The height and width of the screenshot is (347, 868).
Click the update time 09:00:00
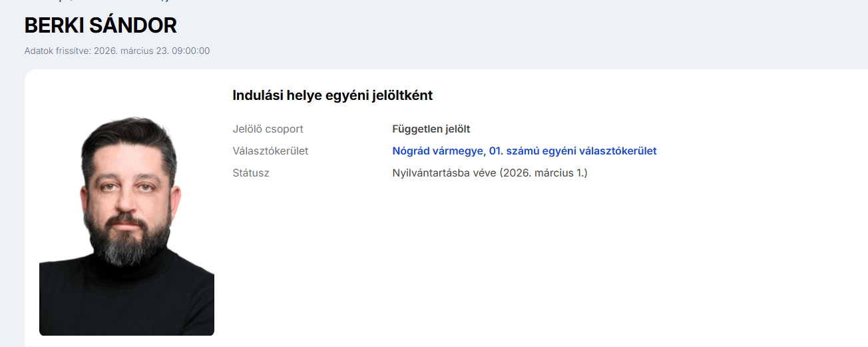pos(191,51)
